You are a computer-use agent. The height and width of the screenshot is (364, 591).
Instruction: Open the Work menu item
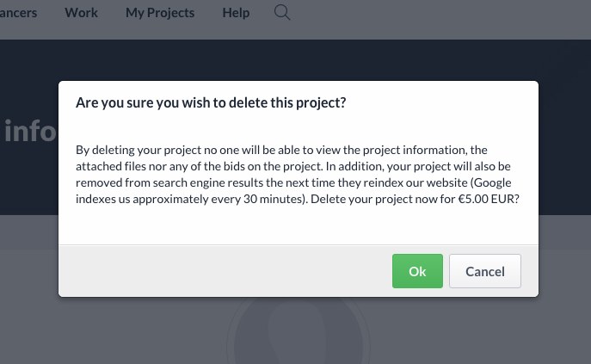82,13
